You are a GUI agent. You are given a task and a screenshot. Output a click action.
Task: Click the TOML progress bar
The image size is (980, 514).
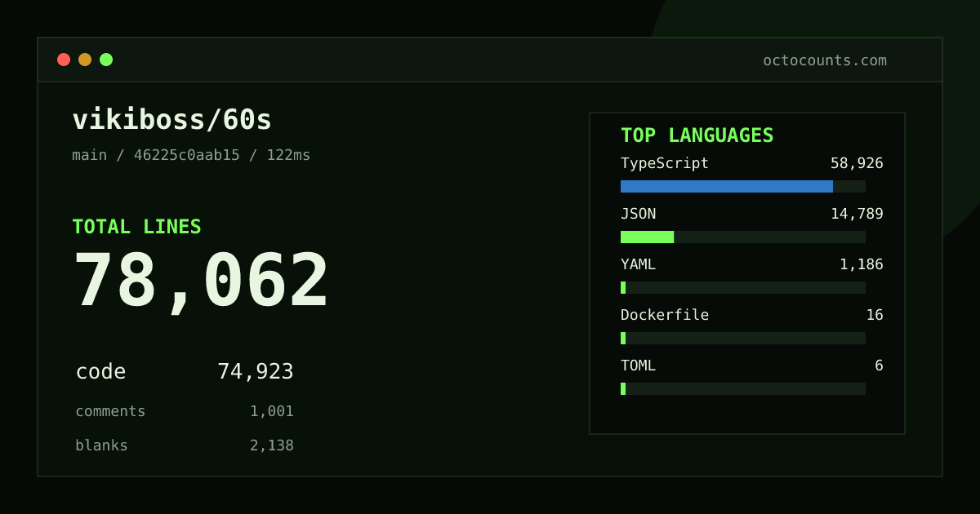click(x=743, y=388)
